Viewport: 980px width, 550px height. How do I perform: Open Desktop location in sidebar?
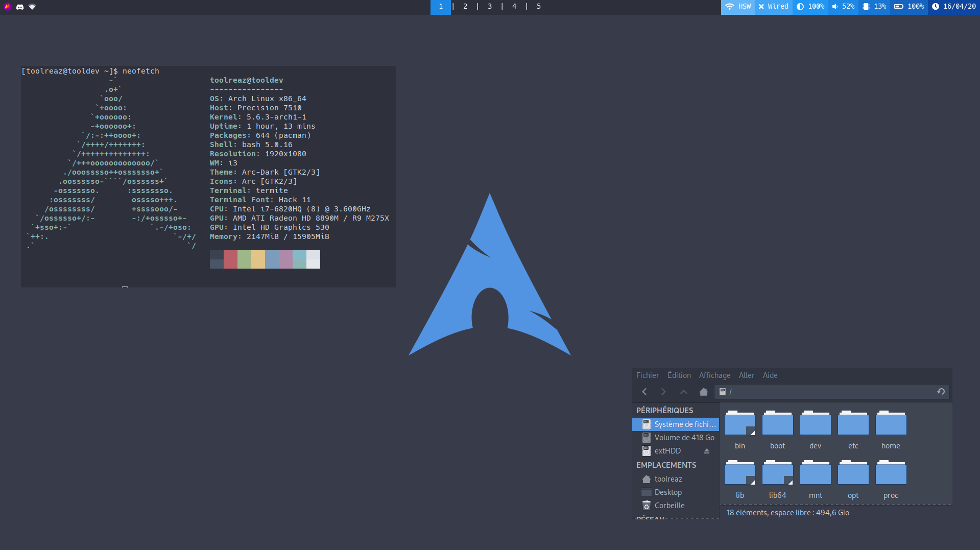pyautogui.click(x=676, y=492)
